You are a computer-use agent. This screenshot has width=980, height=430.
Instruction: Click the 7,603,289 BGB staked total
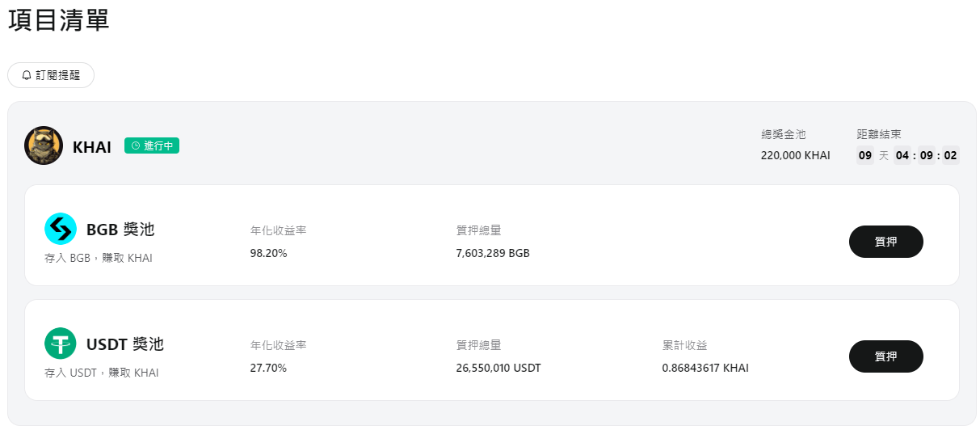point(493,253)
